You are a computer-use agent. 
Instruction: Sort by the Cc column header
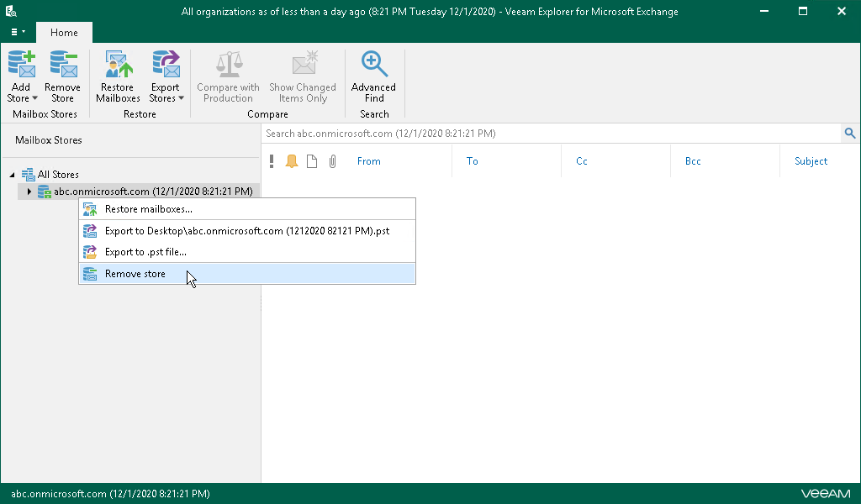point(582,161)
